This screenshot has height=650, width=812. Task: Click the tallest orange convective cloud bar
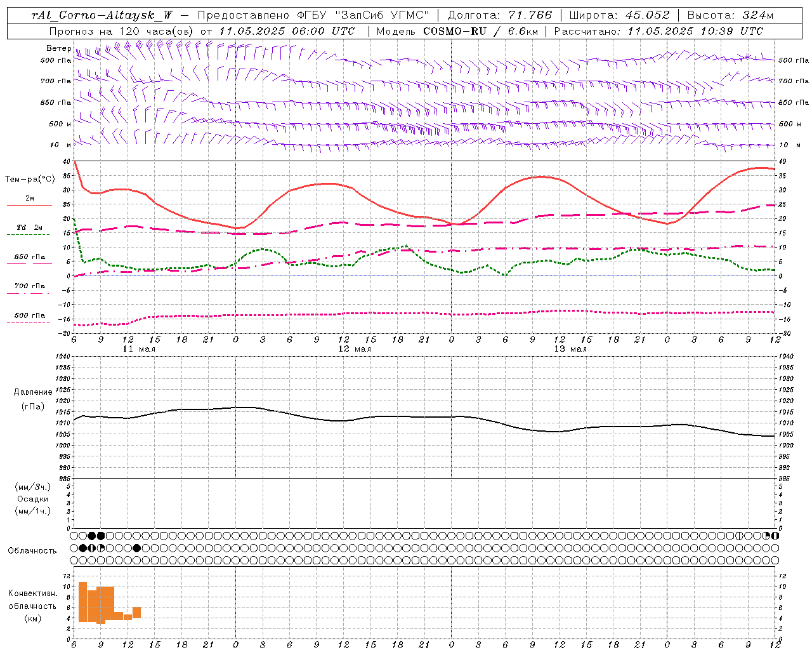[82, 602]
